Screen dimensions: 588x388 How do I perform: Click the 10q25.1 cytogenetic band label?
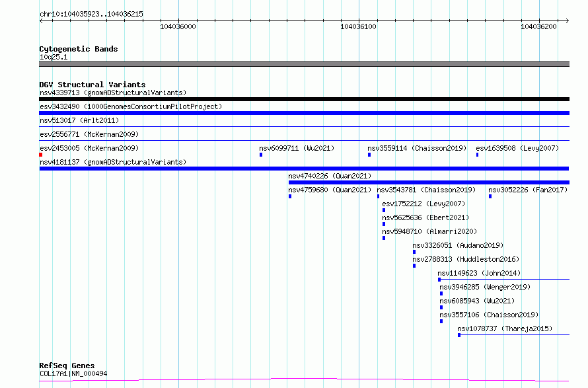point(54,57)
